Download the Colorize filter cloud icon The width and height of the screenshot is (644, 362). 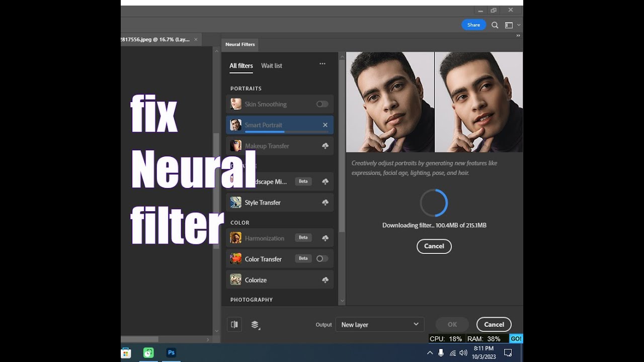coord(325,280)
